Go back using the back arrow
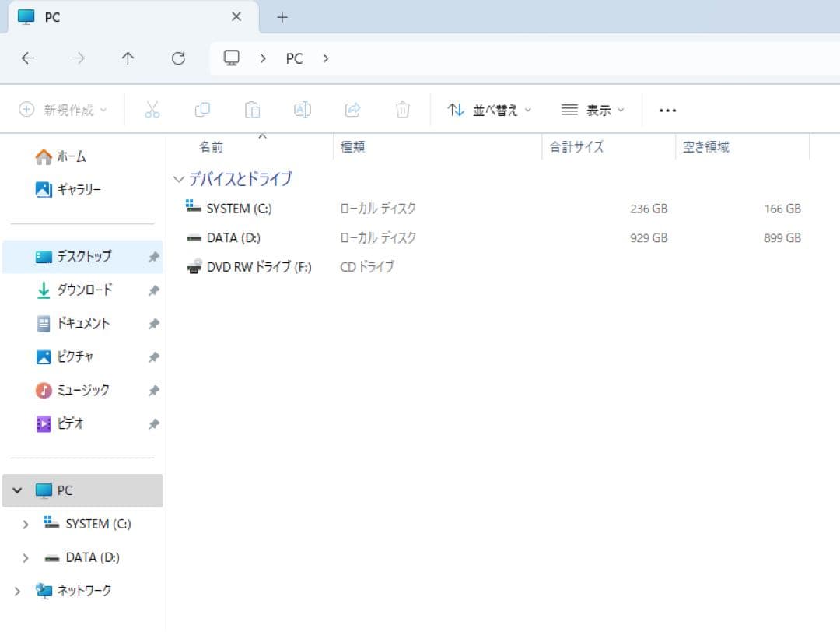This screenshot has height=632, width=840. (28, 58)
